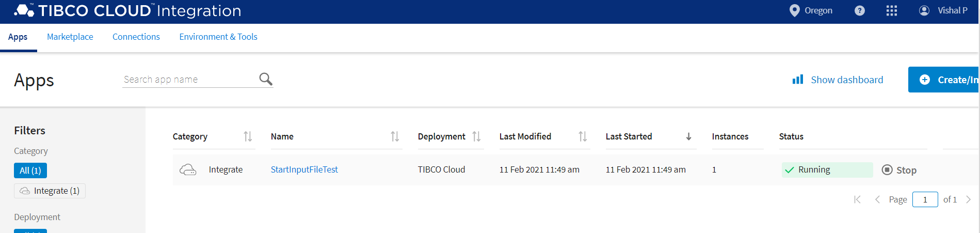Open the StartInputFileTest app link
This screenshot has width=980, height=233.
pyautogui.click(x=304, y=169)
